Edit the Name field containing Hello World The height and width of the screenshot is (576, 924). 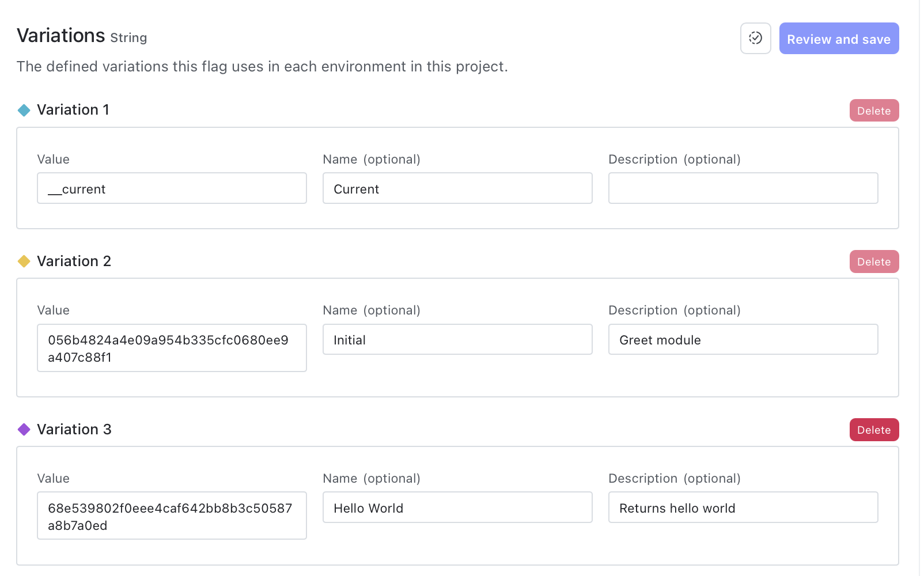click(457, 508)
